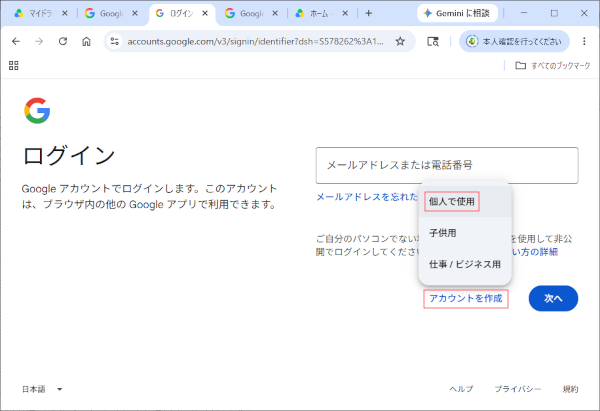Bookmark this page with the star icon
This screenshot has width=600, height=411.
[400, 41]
